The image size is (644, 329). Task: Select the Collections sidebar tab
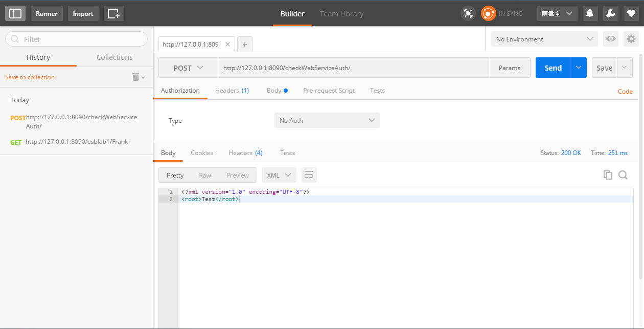pos(114,57)
